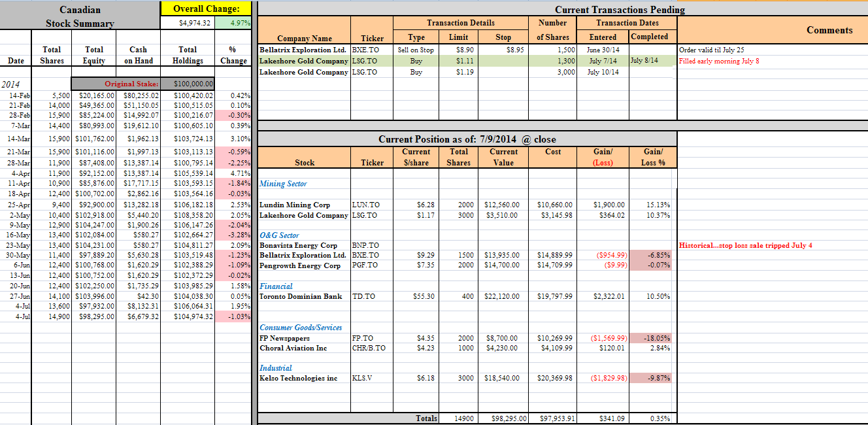
Task: Click comment "Order valid til July 25"
Action: (x=712, y=50)
